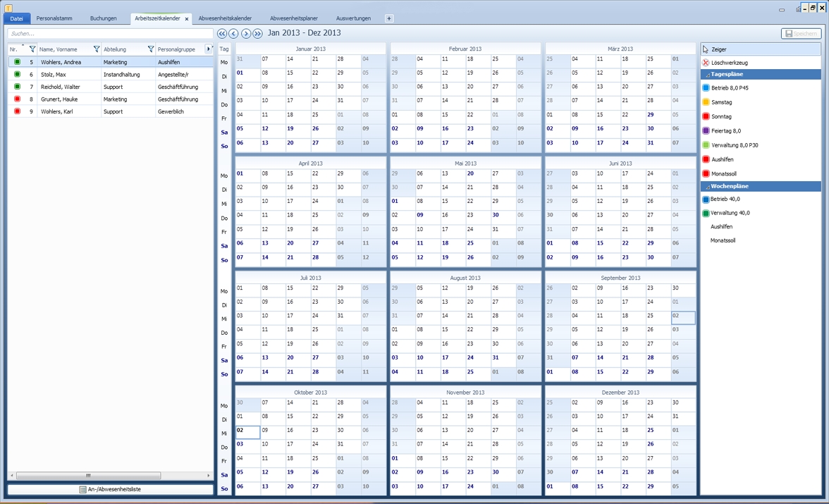Select Betrieb 8,0 P45 day plan swatch
This screenshot has height=504, width=829.
click(x=706, y=88)
